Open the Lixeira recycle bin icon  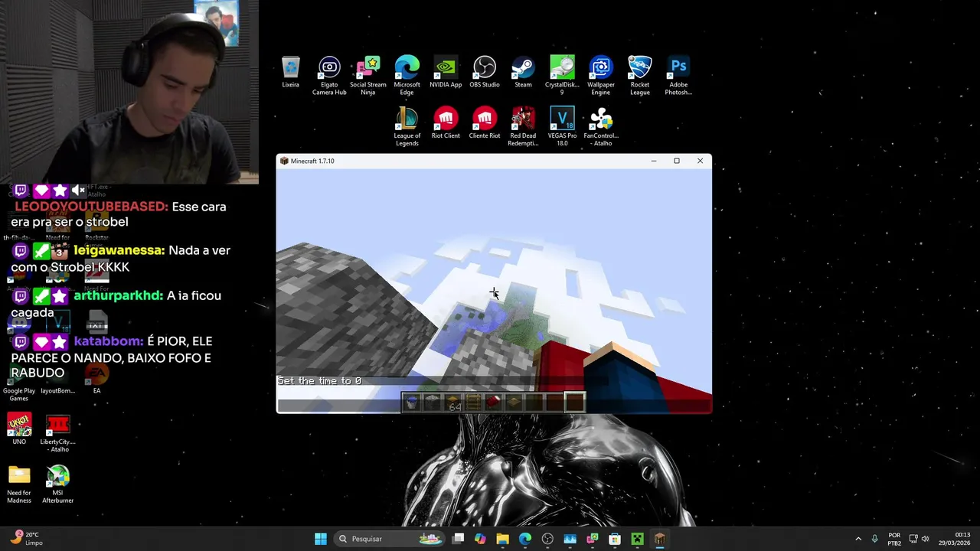click(x=290, y=72)
